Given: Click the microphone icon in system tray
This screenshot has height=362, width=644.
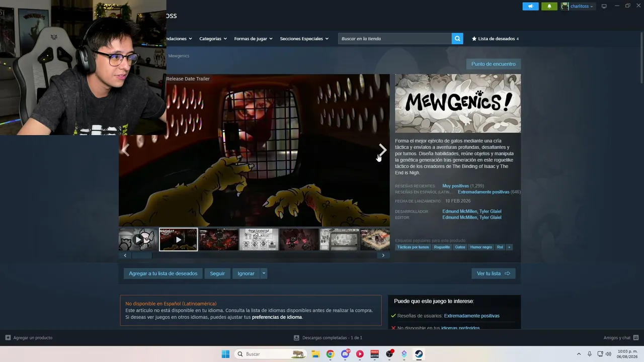Looking at the screenshot, I should tap(590, 354).
